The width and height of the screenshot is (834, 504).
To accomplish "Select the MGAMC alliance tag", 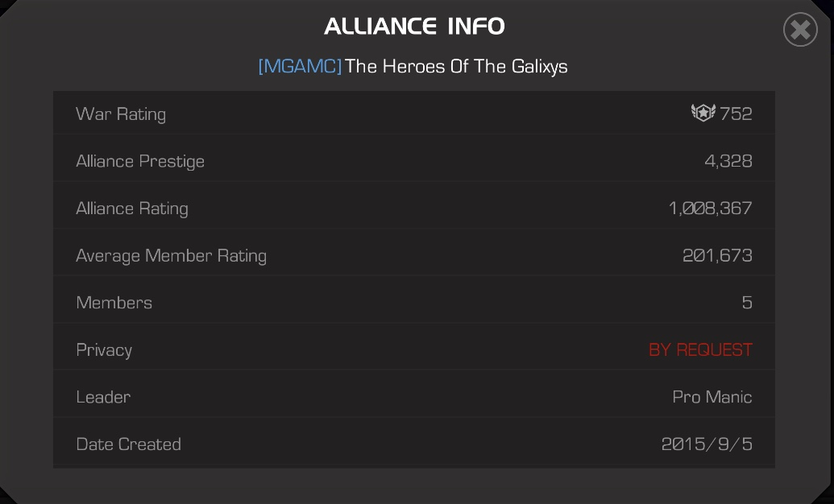I will (x=300, y=67).
